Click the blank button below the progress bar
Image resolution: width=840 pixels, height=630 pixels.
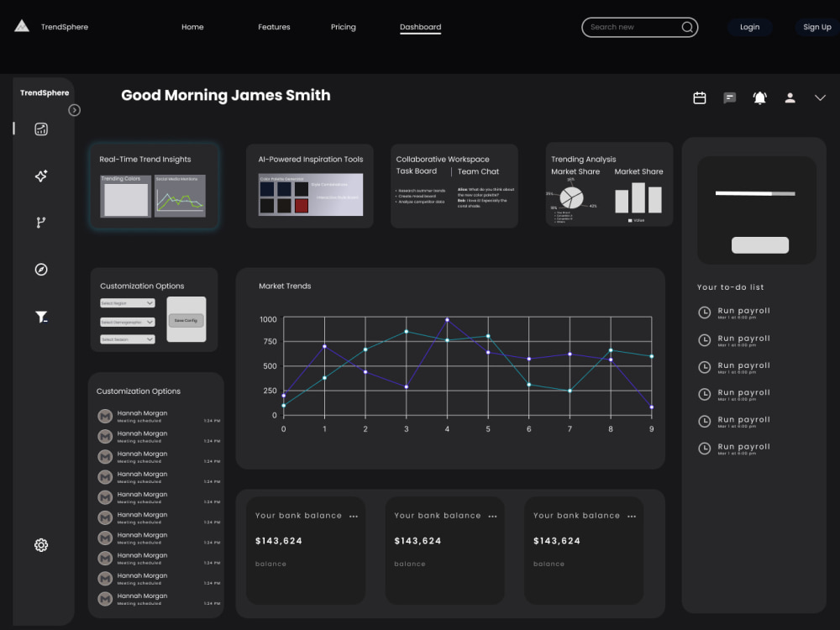(759, 244)
